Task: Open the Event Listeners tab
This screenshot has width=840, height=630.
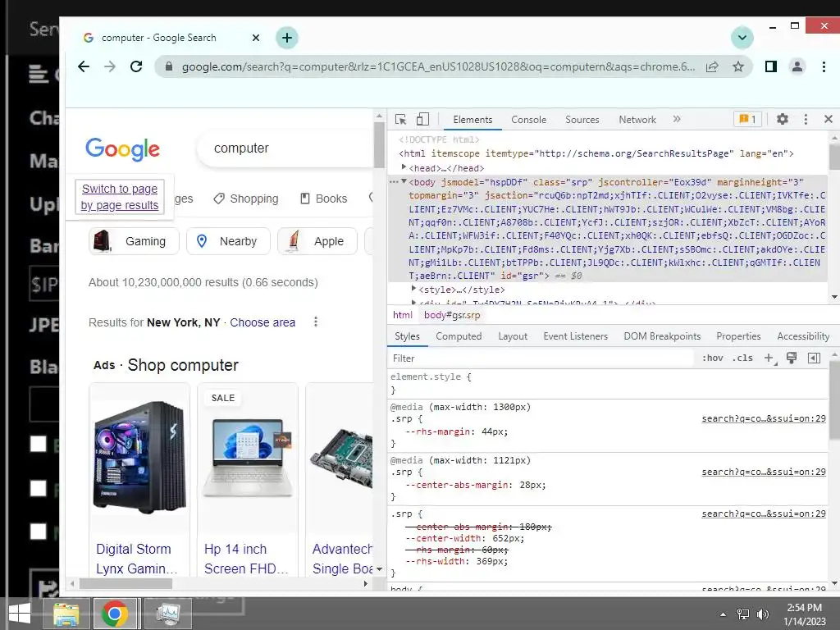Action: click(575, 336)
